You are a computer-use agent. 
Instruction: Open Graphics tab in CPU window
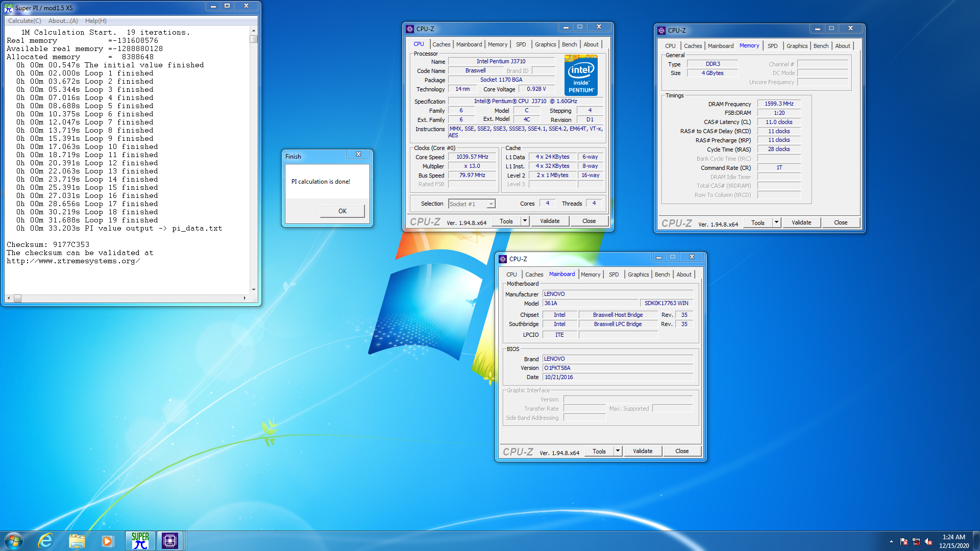point(545,44)
